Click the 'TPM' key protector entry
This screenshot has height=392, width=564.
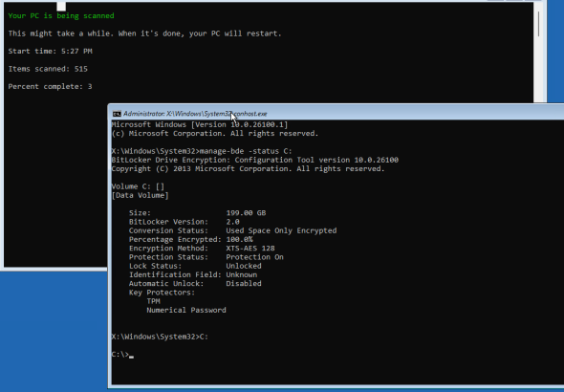(153, 301)
